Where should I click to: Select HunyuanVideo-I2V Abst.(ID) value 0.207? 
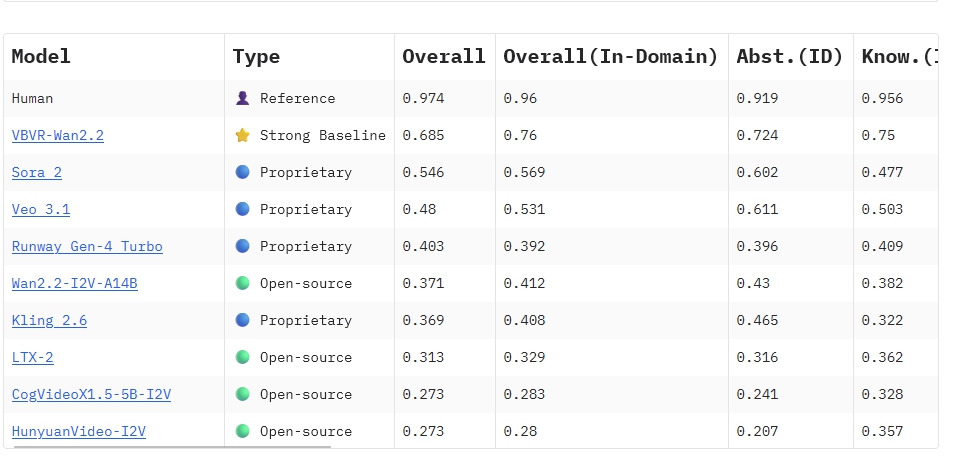[x=757, y=432]
